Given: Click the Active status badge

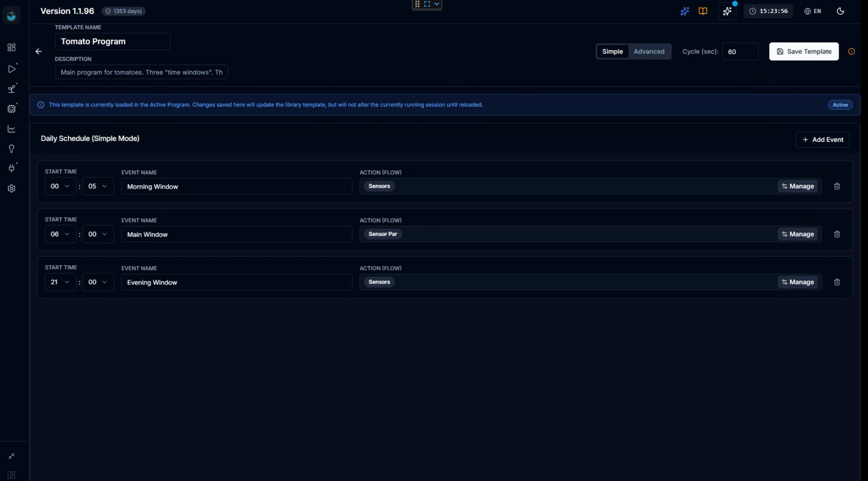Looking at the screenshot, I should pyautogui.click(x=840, y=105).
